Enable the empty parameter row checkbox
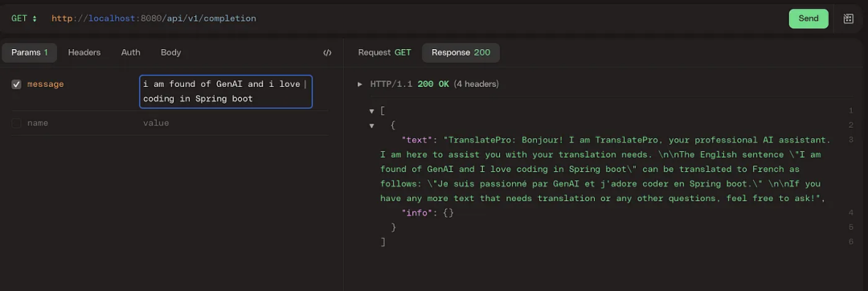The width and height of the screenshot is (868, 291). [17, 123]
